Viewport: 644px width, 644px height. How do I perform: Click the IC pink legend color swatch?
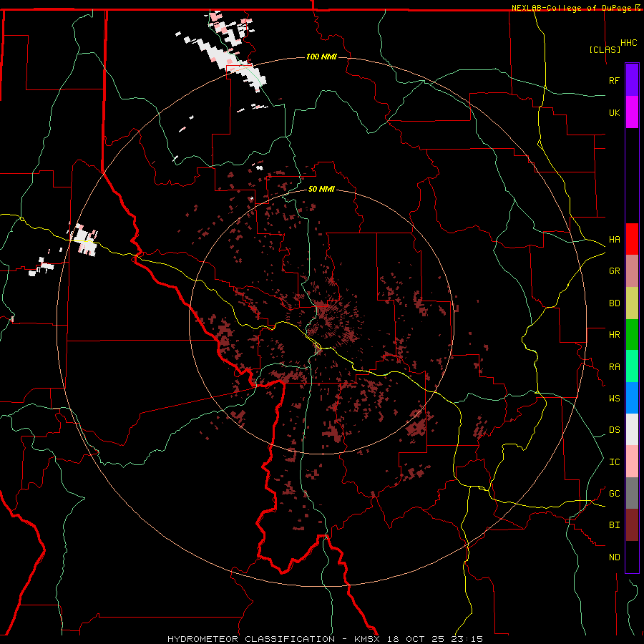pos(632,462)
